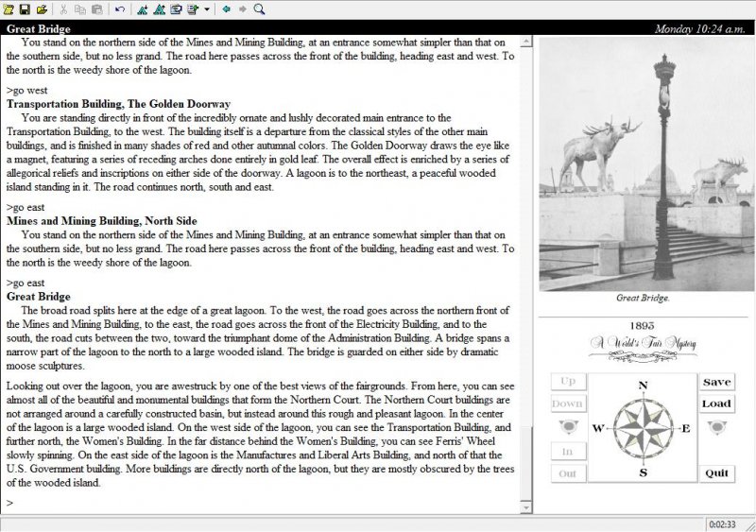Click the paste clipboard icon
Viewport: 756px width, 532px height.
point(97,9)
